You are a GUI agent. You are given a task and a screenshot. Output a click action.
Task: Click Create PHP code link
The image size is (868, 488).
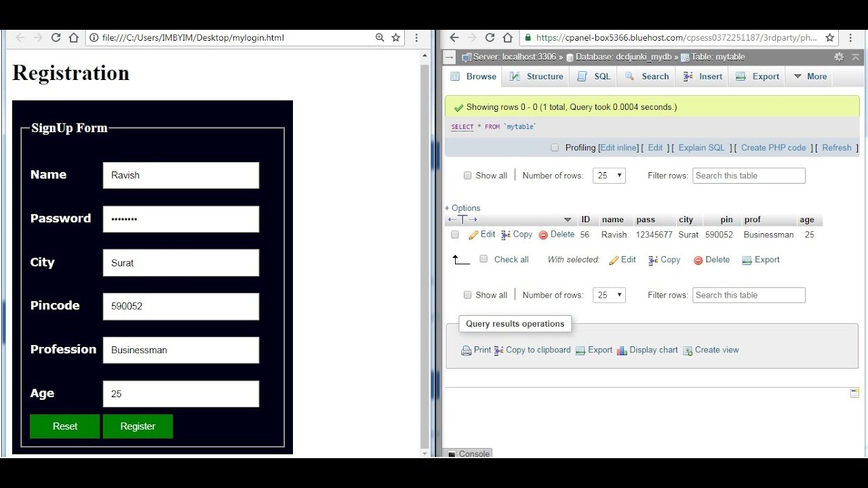774,148
